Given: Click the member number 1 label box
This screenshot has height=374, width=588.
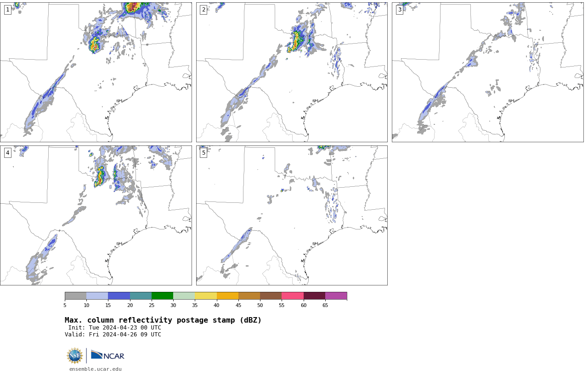Looking at the screenshot, I should tap(8, 10).
